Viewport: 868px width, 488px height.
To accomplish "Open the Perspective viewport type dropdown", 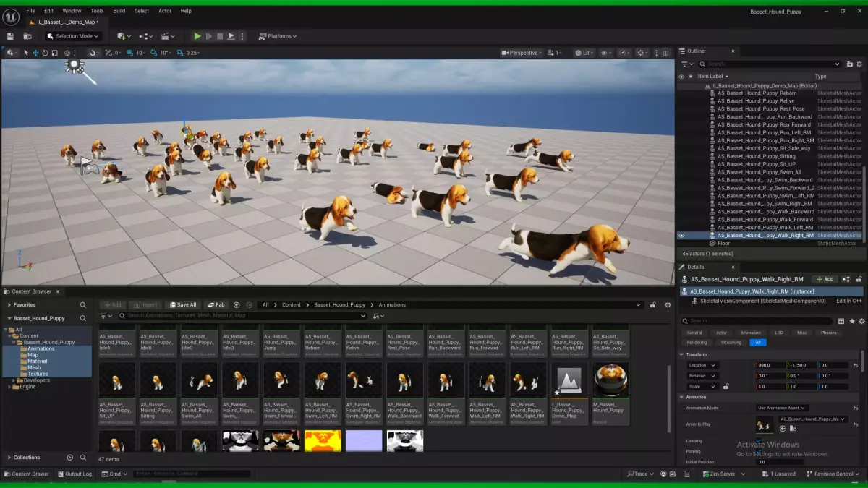I will click(x=522, y=53).
